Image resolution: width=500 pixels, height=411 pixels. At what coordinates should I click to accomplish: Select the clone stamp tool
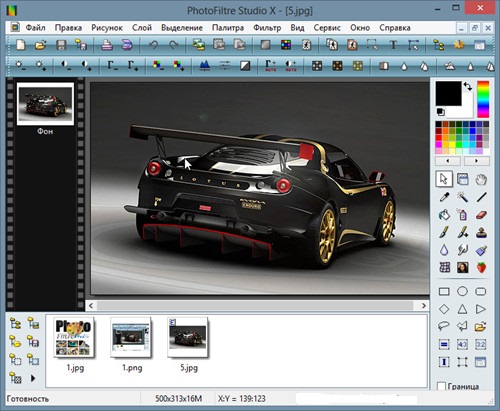(x=481, y=232)
